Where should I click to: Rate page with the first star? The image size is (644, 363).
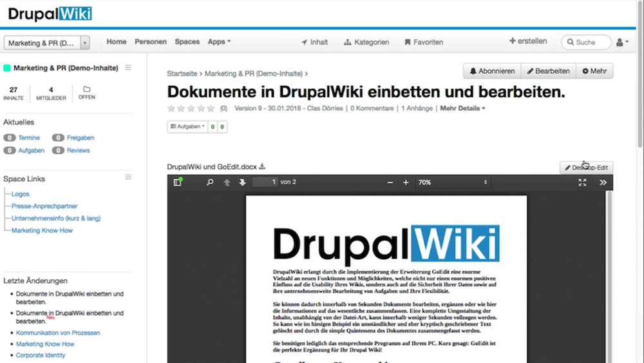click(171, 108)
